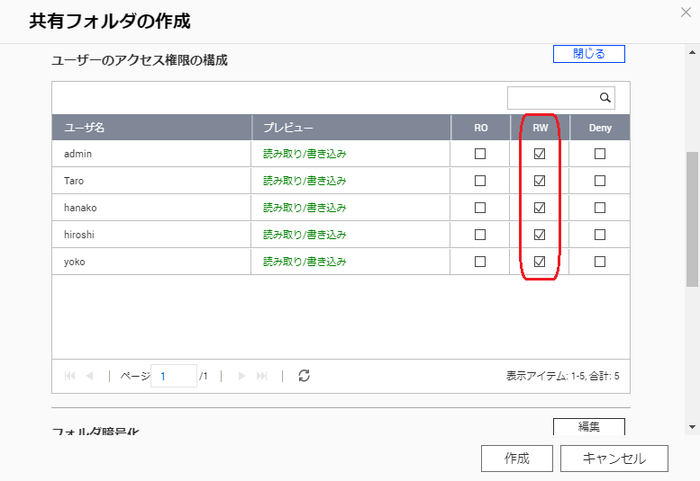Image resolution: width=700 pixels, height=481 pixels.
Task: Uncheck RW for yoko
Action: pos(540,261)
